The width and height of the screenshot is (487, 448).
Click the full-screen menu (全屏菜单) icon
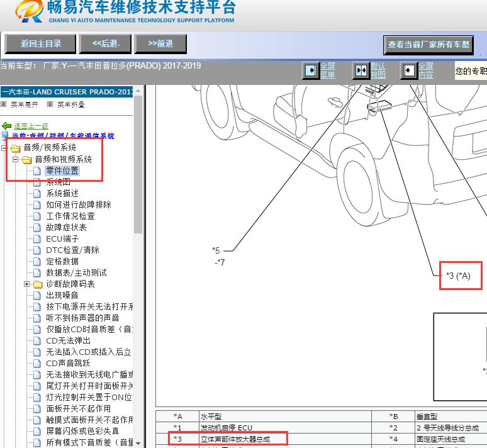coord(311,70)
